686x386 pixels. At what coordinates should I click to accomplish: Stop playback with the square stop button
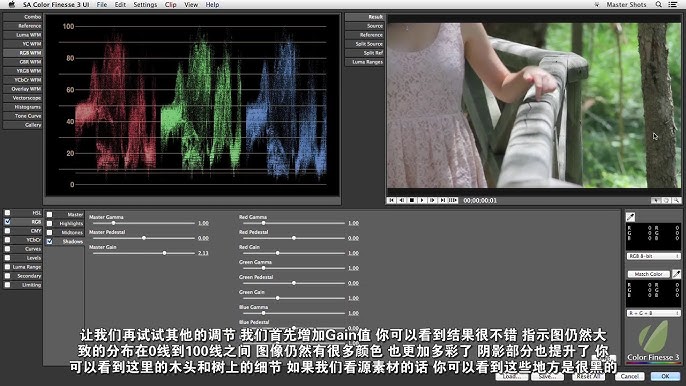tap(412, 200)
